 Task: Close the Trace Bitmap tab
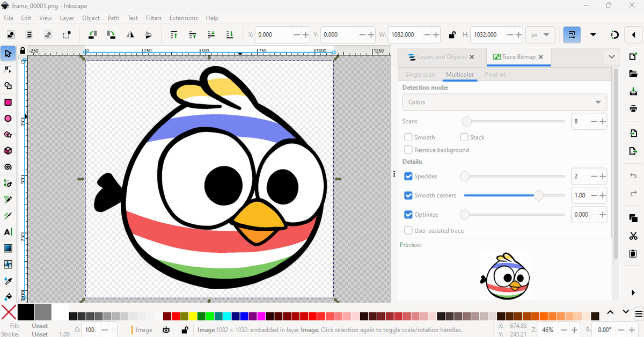click(540, 56)
